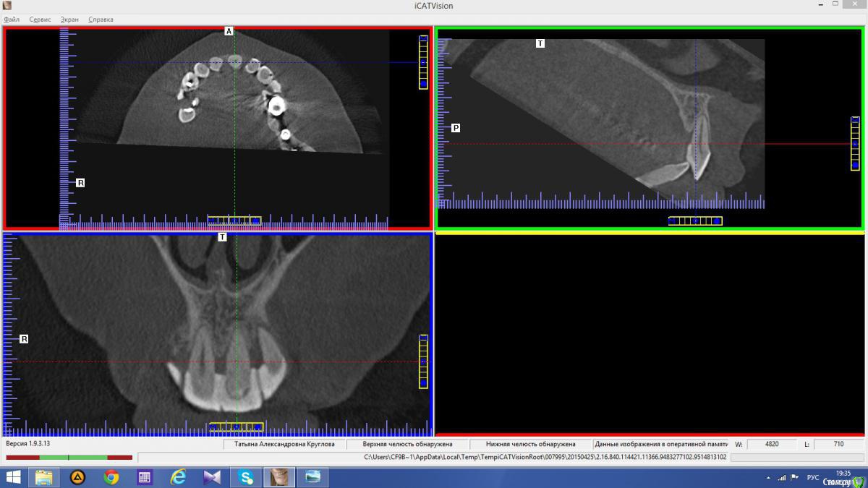Screen dimensions: 868x488
Task: Click the P orientation marker in sagittal view
Action: click(456, 128)
